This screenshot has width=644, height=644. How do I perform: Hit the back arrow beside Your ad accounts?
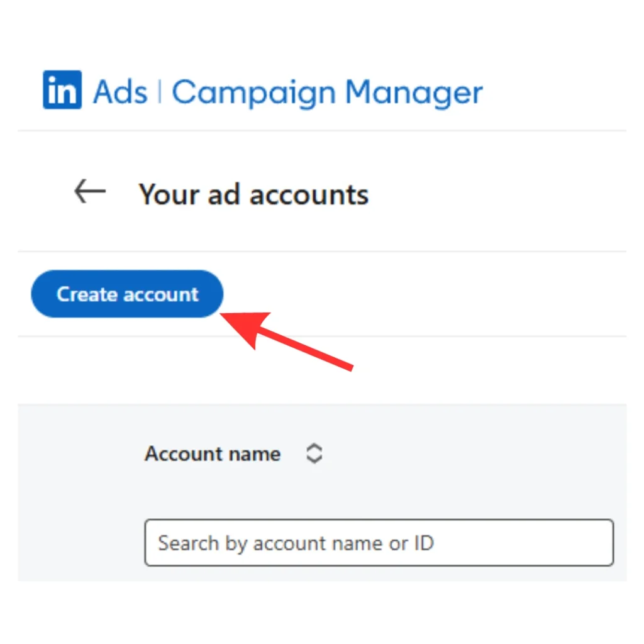[90, 191]
